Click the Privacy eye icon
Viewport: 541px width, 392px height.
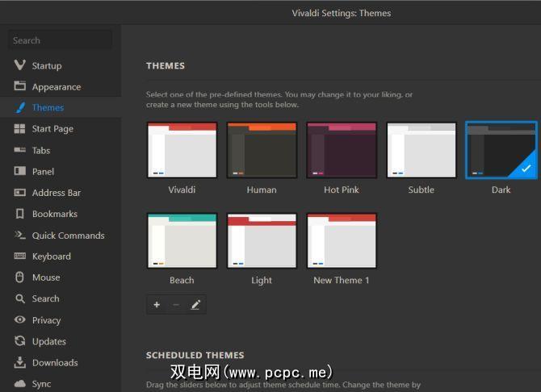click(x=19, y=319)
